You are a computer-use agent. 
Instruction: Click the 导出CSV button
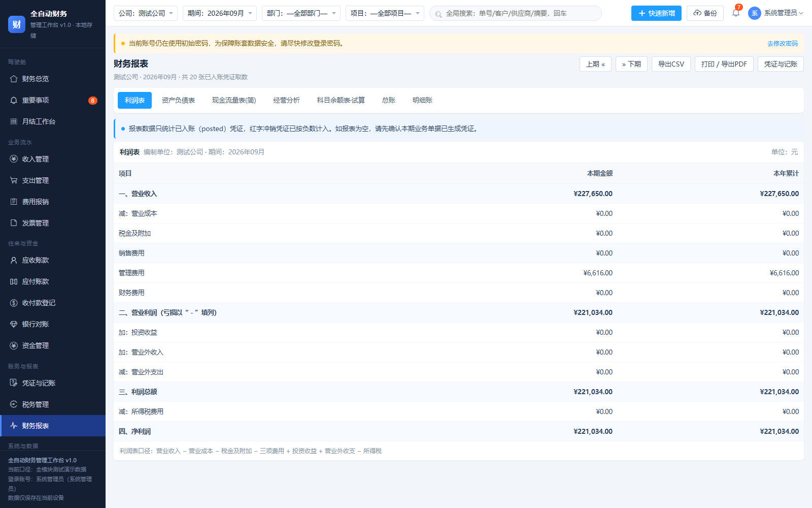click(671, 64)
